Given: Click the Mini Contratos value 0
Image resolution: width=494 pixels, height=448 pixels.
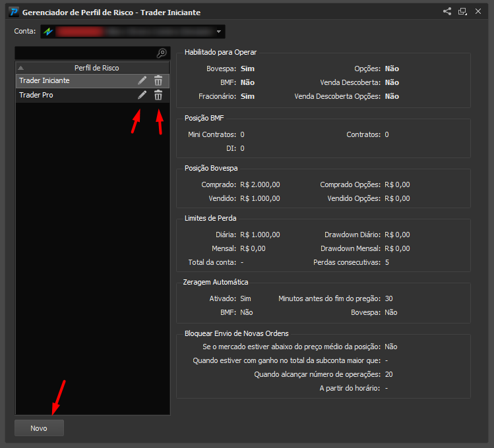Looking at the screenshot, I should coord(242,134).
